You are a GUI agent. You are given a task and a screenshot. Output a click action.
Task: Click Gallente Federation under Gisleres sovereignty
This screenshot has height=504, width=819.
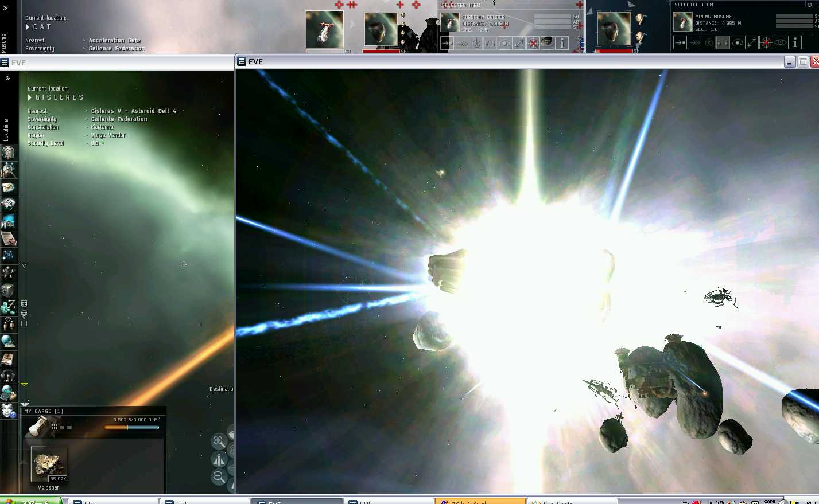(x=119, y=119)
